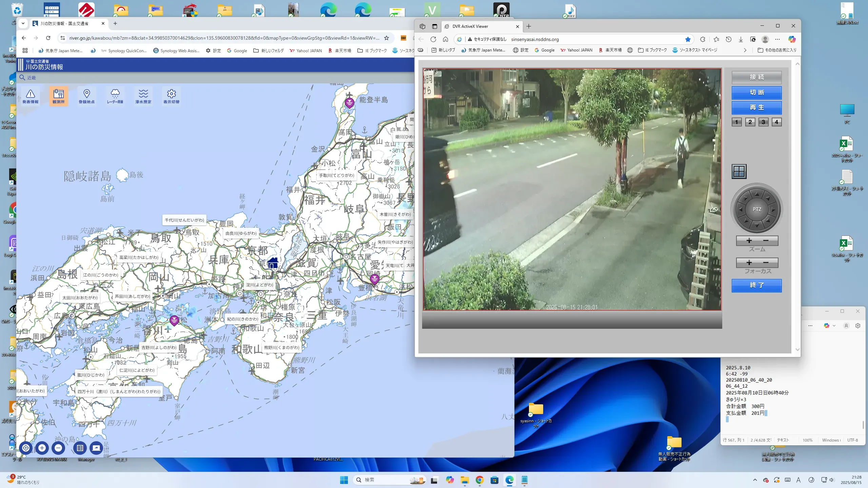Click the quad-split view icon in DVR
This screenshot has height=488, width=868.
pyautogui.click(x=739, y=171)
